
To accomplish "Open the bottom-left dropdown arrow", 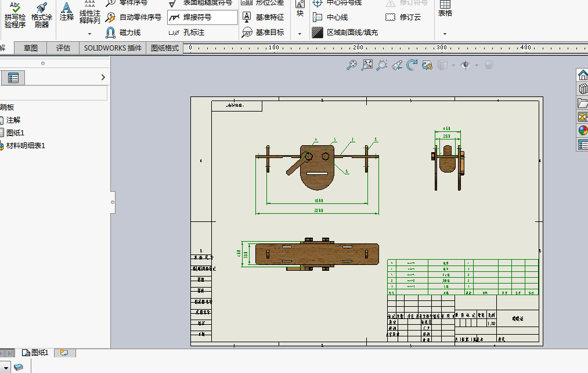I will click(x=6, y=367).
